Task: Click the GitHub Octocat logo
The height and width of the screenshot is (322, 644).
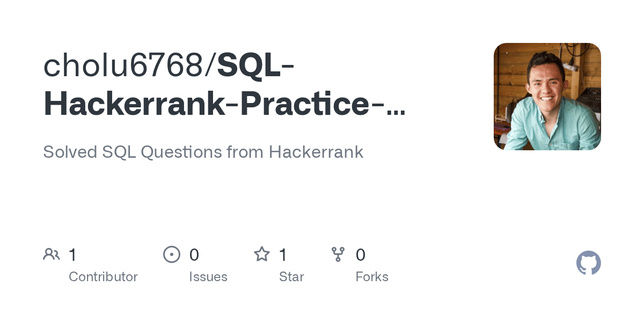Action: click(589, 263)
